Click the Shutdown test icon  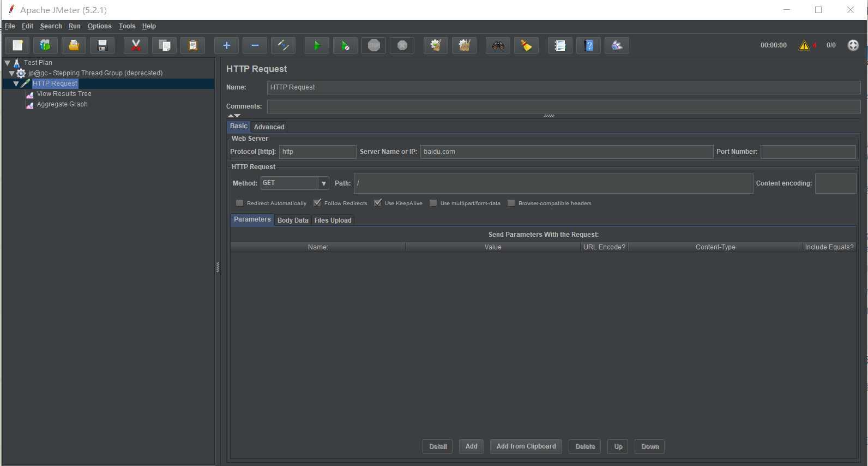[x=402, y=45]
